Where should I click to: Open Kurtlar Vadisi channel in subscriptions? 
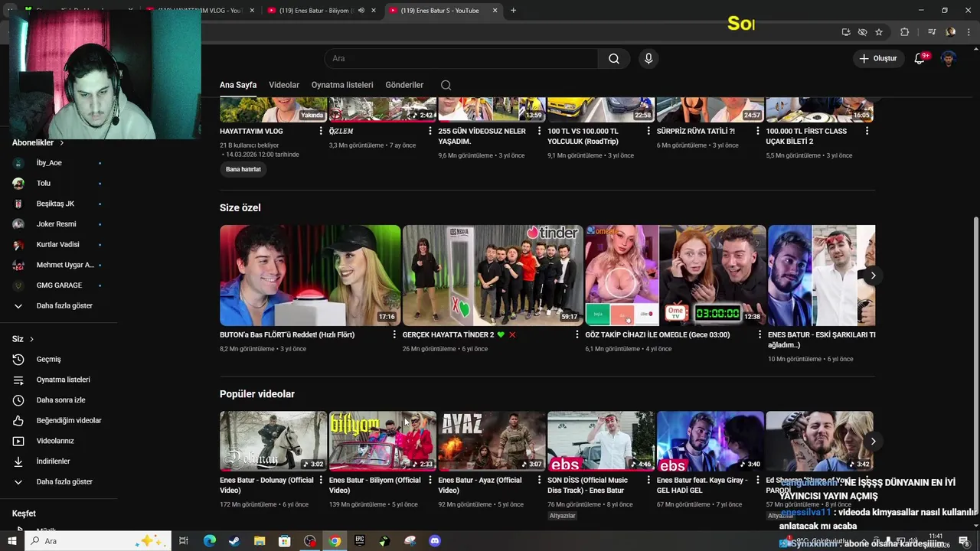(x=58, y=244)
